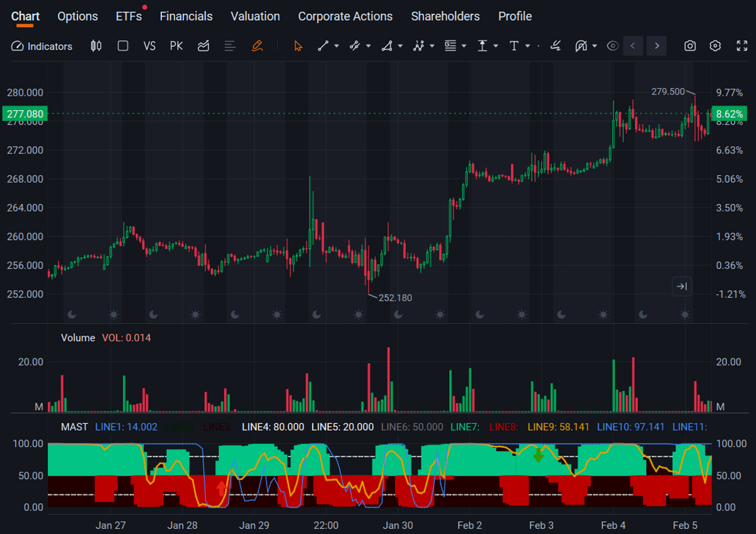The image size is (756, 534).
Task: Click the MAST indicator label
Action: (74, 427)
